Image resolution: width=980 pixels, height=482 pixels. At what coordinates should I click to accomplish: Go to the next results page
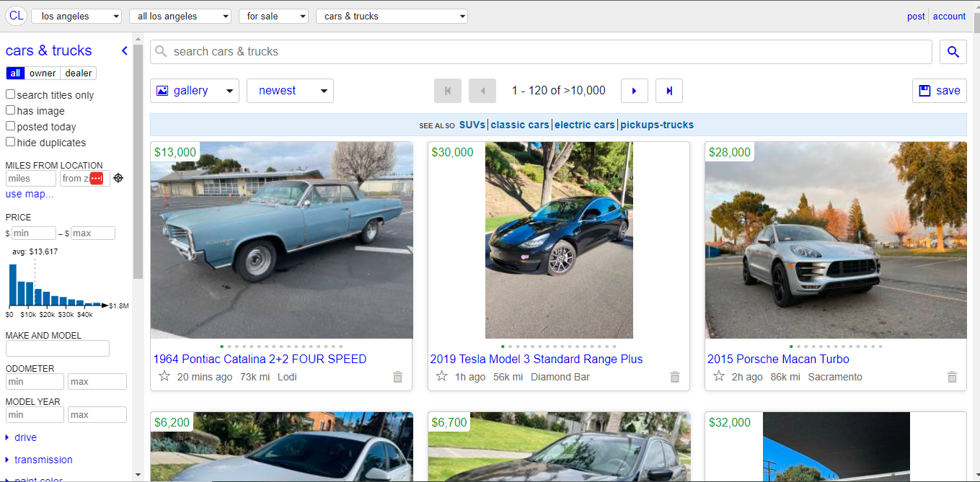pos(635,91)
